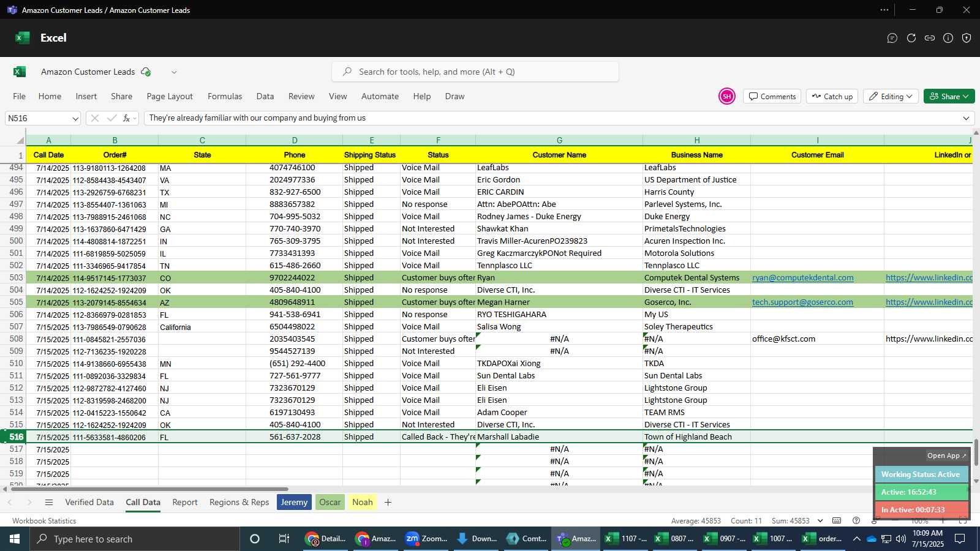Open the Teams chat icon in header
The width and height of the screenshot is (980, 551).
coord(892,38)
